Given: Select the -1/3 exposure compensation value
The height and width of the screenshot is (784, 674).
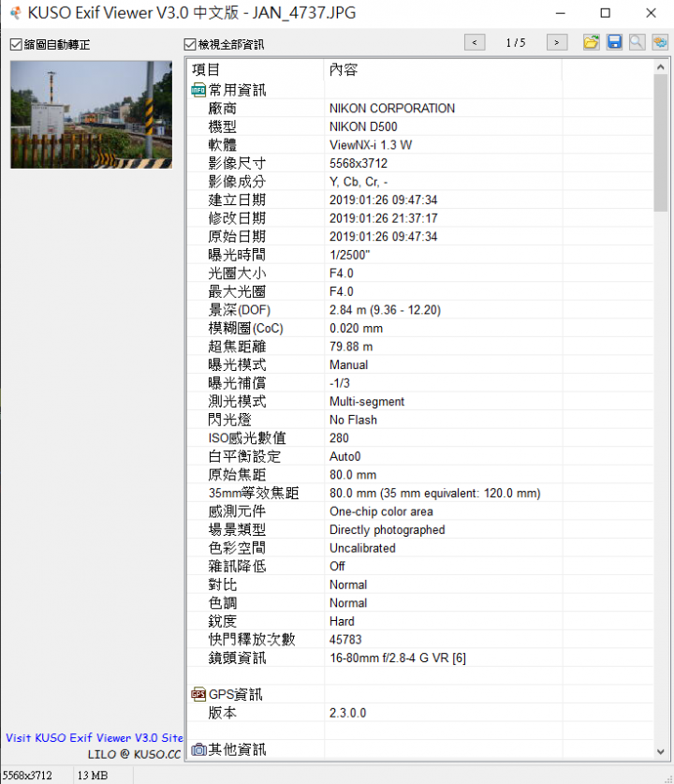Looking at the screenshot, I should click(x=340, y=383).
